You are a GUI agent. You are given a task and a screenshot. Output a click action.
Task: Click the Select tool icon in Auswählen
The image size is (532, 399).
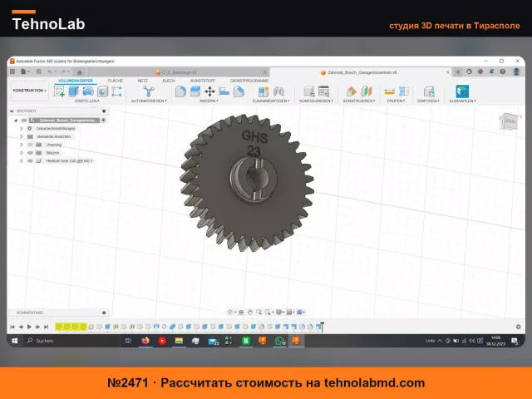(x=462, y=91)
